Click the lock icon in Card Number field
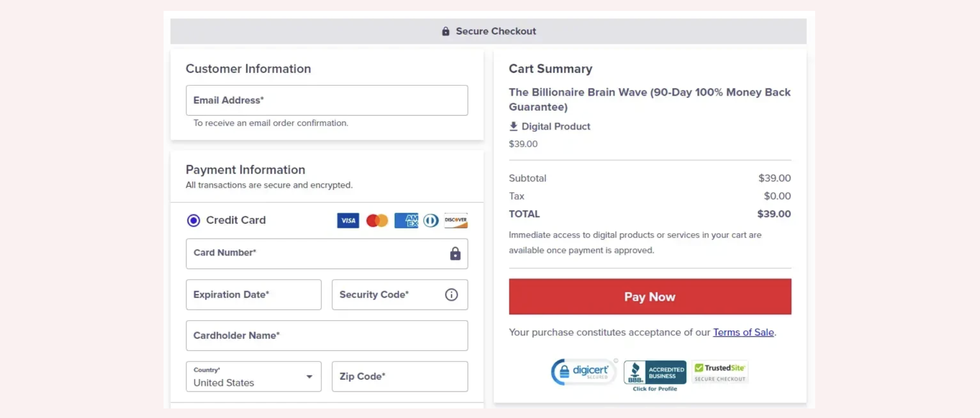980x418 pixels. click(455, 254)
